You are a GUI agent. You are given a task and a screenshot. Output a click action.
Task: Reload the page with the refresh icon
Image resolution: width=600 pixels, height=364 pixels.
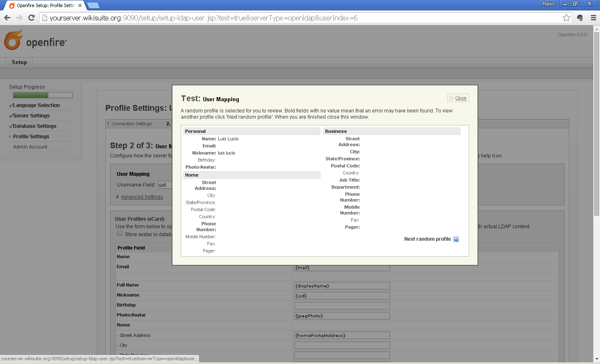(x=31, y=17)
